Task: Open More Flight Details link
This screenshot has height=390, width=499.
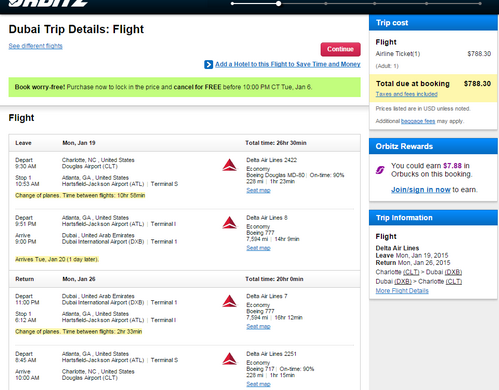Action: coord(402,291)
